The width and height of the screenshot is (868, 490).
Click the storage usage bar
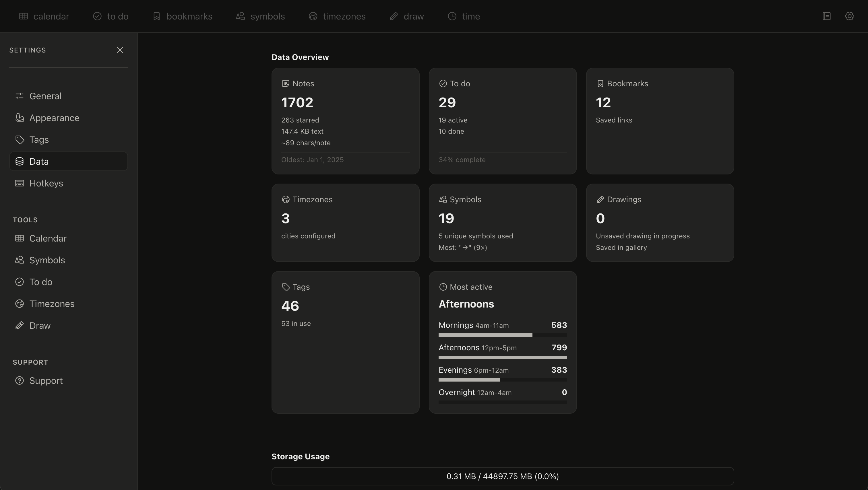pyautogui.click(x=503, y=476)
